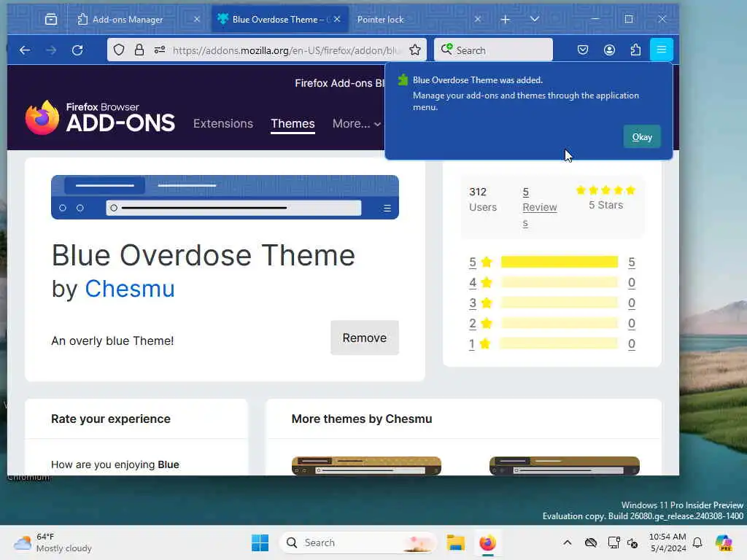Open first brown theme thumbnail by Chesmu
The image size is (747, 560).
pyautogui.click(x=366, y=466)
